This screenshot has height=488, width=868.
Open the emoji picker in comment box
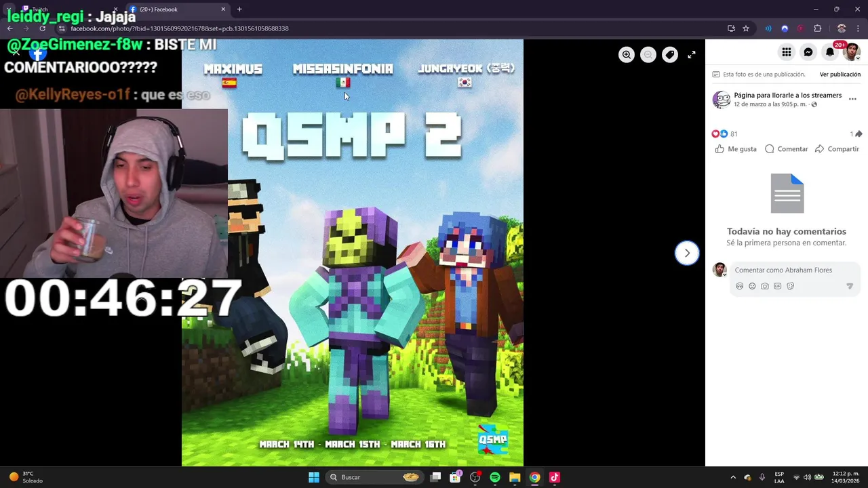click(752, 286)
